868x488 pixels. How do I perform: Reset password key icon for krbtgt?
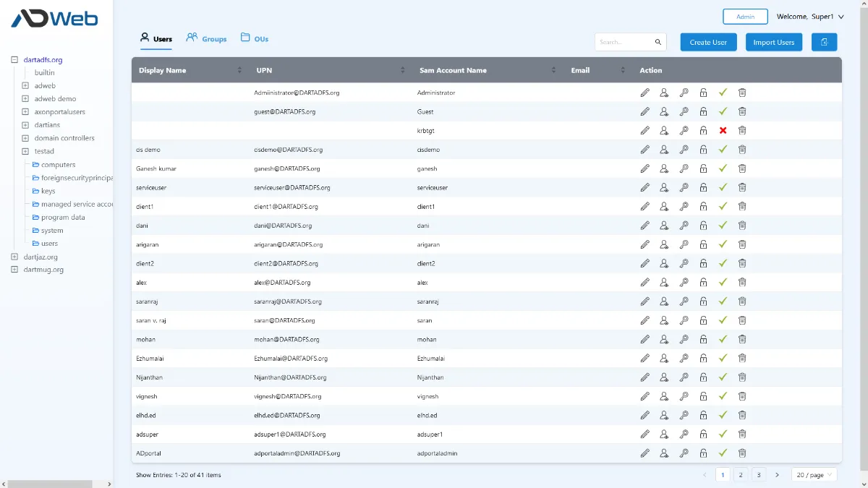684,130
